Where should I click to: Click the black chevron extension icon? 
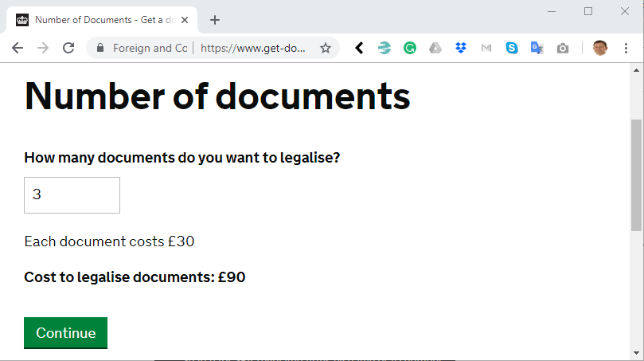click(359, 48)
